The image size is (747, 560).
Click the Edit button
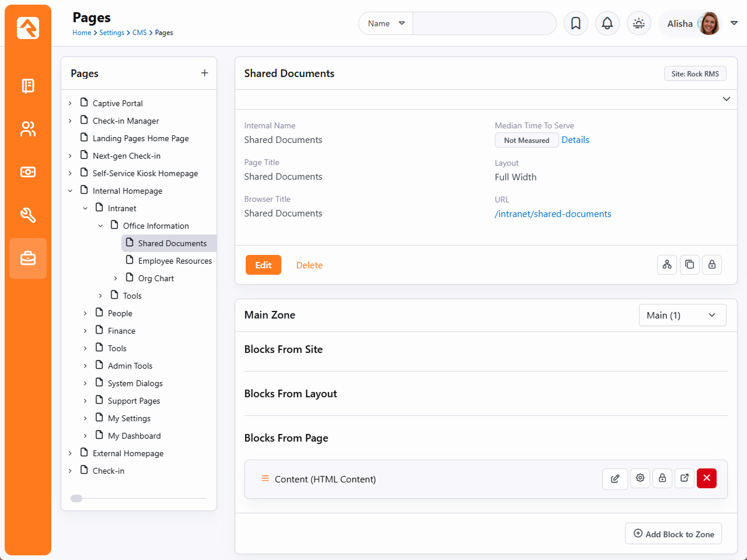coord(263,265)
